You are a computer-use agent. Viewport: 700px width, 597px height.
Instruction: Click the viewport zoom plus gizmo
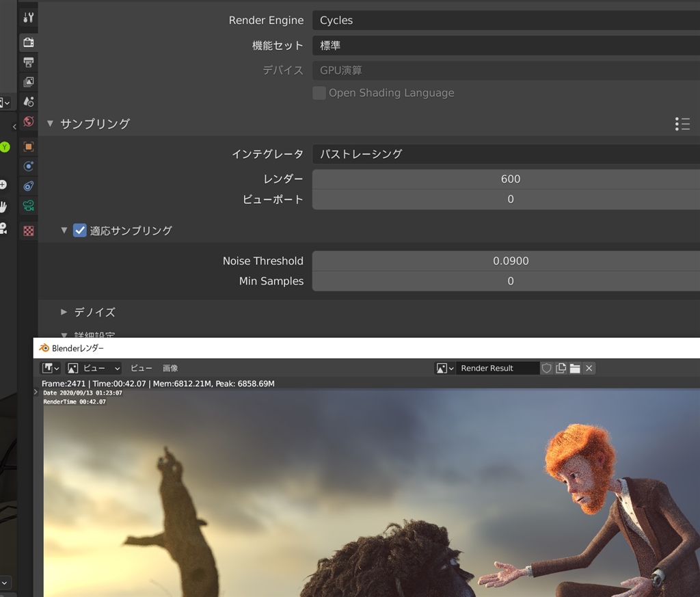(3, 184)
